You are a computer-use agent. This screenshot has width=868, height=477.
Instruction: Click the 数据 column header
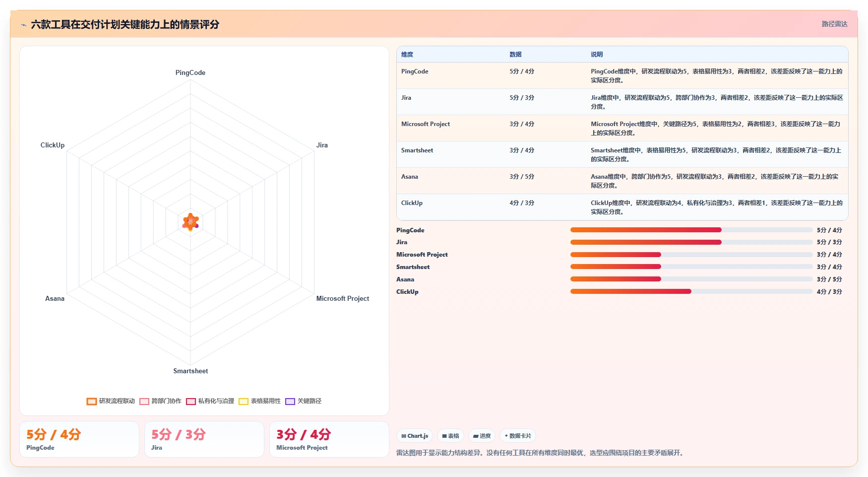point(516,55)
